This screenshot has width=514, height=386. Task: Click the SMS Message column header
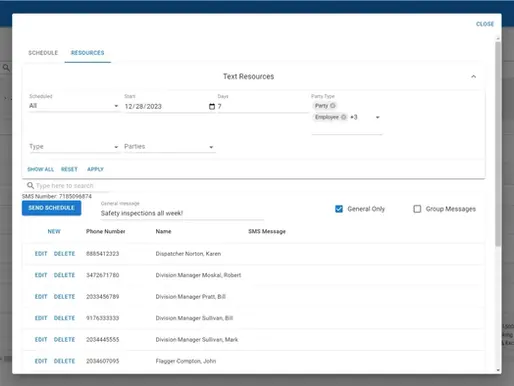pos(267,231)
